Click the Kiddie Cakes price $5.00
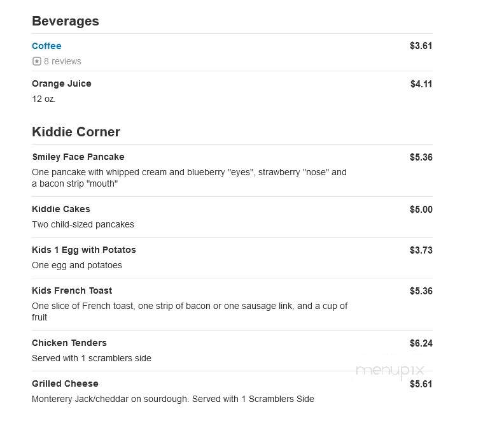Image resolution: width=504 pixels, height=423 pixels. [x=421, y=210]
